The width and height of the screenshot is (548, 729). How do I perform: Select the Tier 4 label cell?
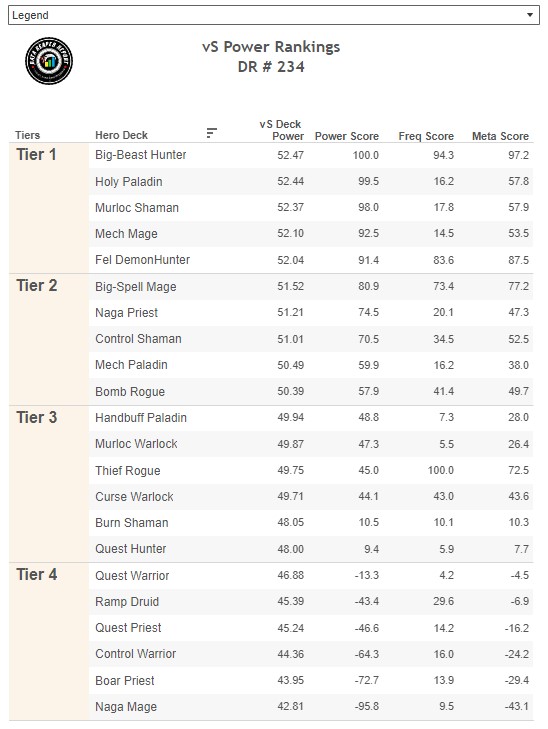coord(49,642)
